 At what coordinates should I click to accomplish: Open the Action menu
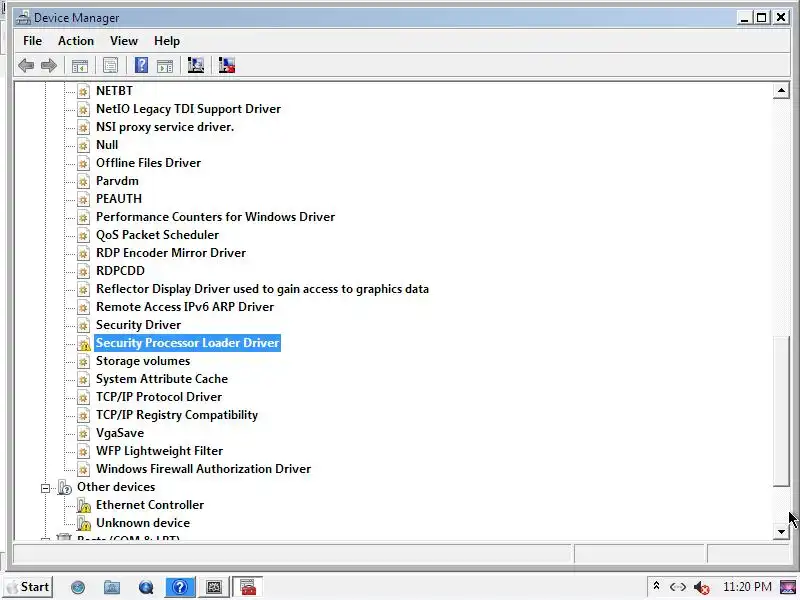pos(76,41)
